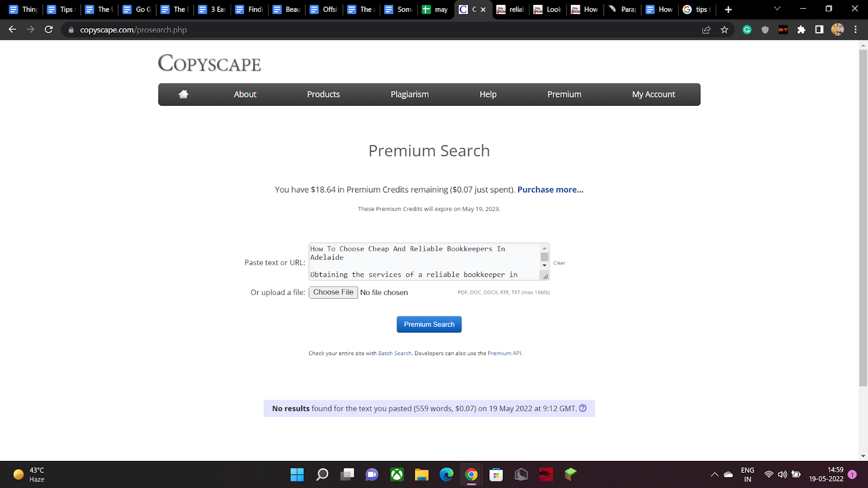Go forward to the next page
Screen dimensions: 868x488
[x=30, y=30]
